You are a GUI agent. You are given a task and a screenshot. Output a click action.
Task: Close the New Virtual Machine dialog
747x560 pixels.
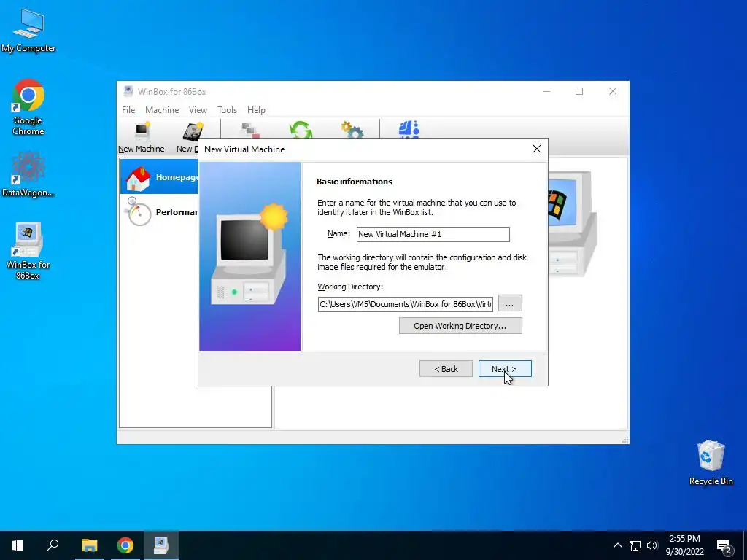click(x=536, y=149)
